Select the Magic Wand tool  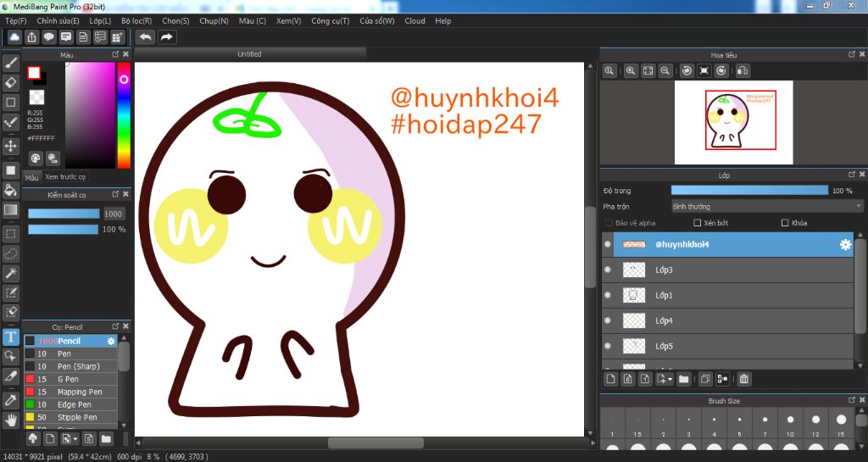10,273
